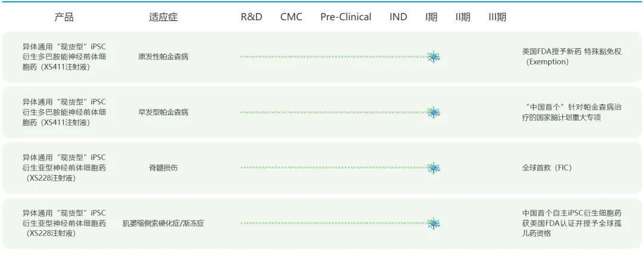
Task: Click the snowflake marker in the 早发型帕金森病 row
Action: (434, 112)
